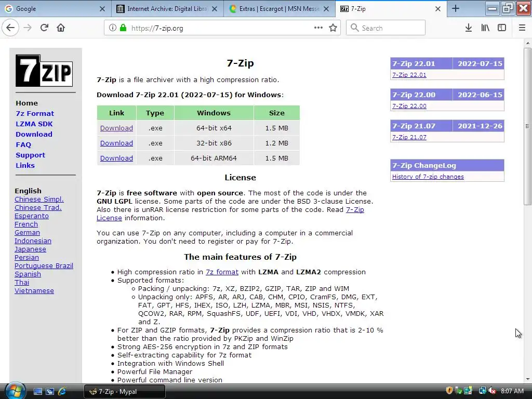Click the 8:07 AM system clock
Screen dimensions: 532x399
pos(512,391)
